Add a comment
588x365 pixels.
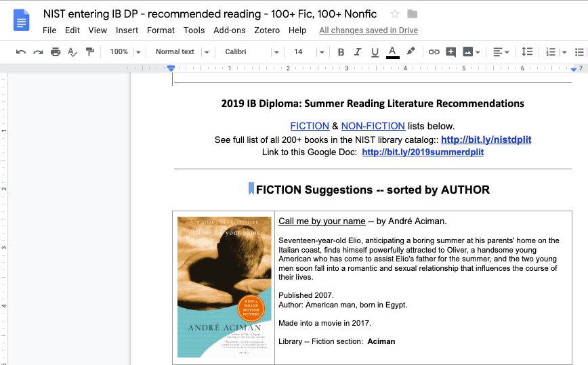tap(450, 52)
